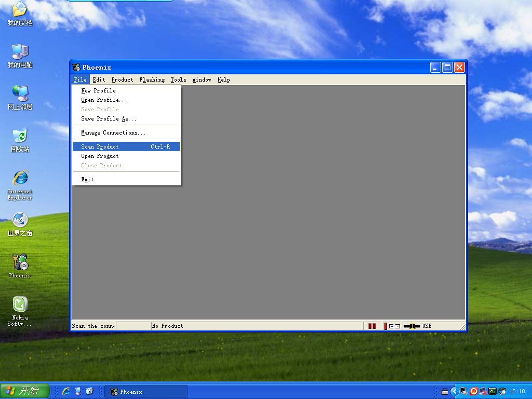Click the Phoenix taskbar button
This screenshot has height=399, width=532.
click(146, 392)
